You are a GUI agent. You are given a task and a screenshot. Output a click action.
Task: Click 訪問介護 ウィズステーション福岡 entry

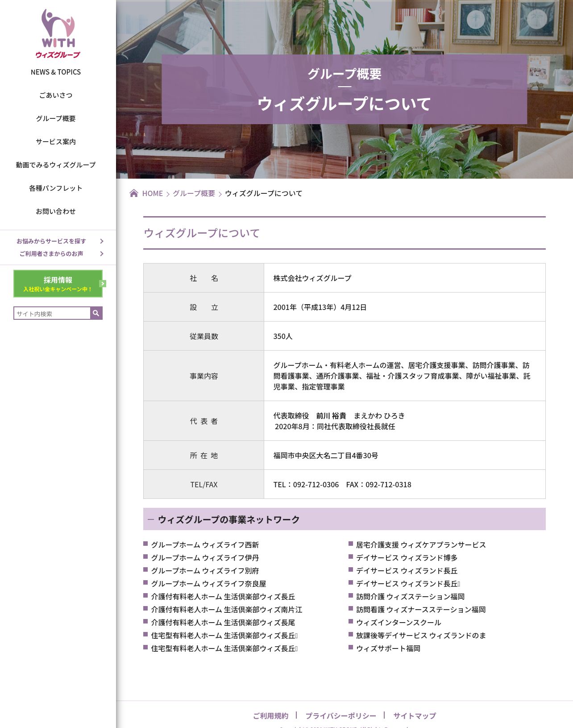coord(410,597)
